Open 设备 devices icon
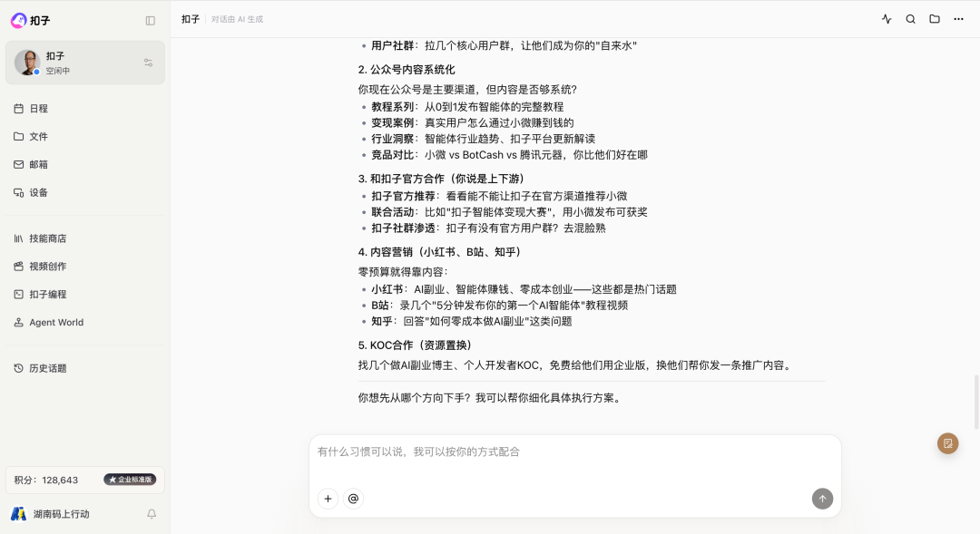Viewport: 980px width, 534px height. [x=19, y=192]
